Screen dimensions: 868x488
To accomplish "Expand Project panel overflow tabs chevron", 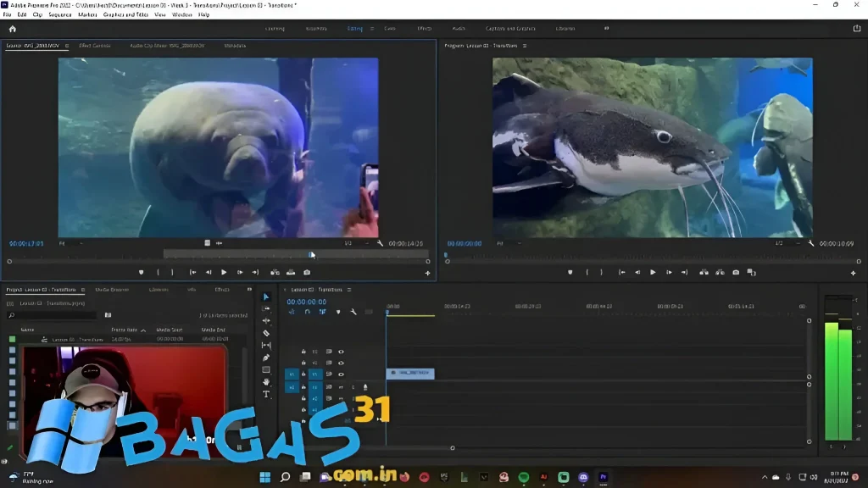I will point(249,290).
